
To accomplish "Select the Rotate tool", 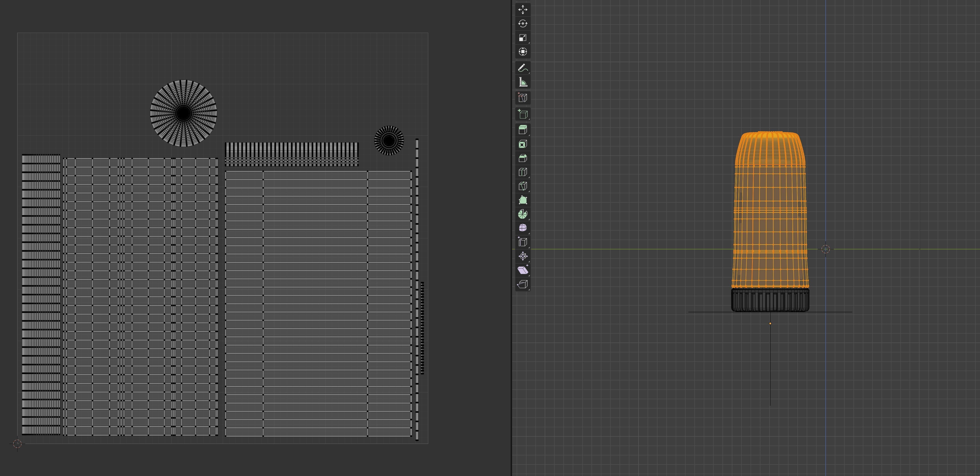I will 523,24.
